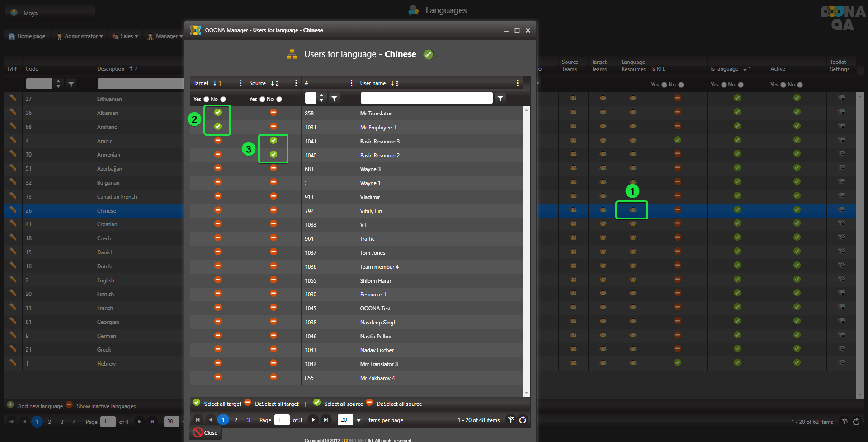
Task: Open the items per page dropdown
Action: [359, 420]
